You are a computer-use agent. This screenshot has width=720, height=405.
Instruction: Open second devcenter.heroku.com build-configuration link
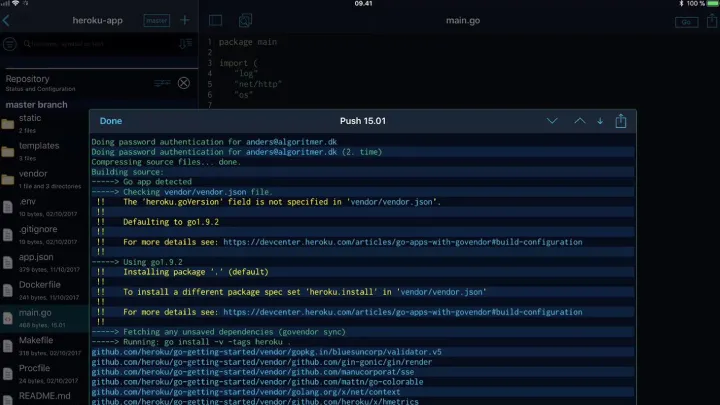[403, 312]
